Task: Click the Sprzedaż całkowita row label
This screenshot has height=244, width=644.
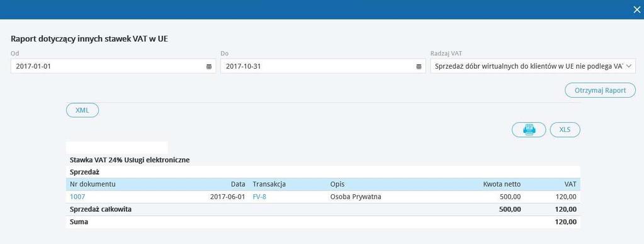Action: [x=101, y=209]
